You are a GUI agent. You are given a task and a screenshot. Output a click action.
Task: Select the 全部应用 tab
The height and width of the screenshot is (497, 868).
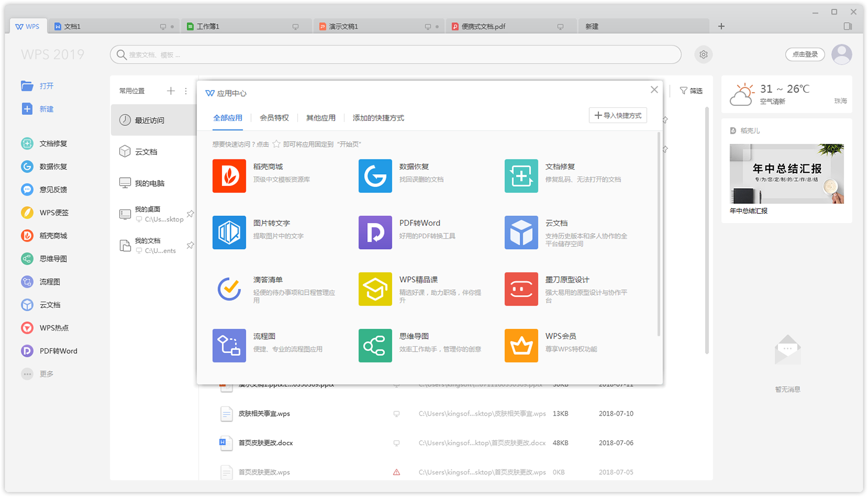point(228,118)
